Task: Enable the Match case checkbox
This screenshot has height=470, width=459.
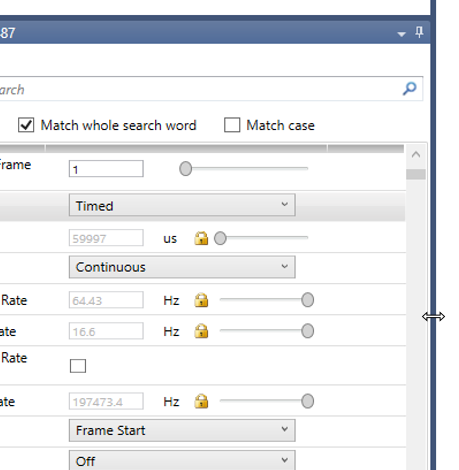Action: 232,125
